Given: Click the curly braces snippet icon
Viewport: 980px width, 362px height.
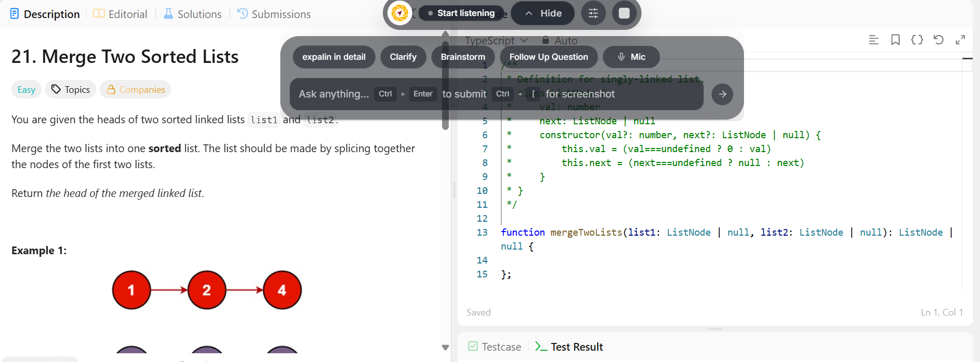Looking at the screenshot, I should (917, 40).
